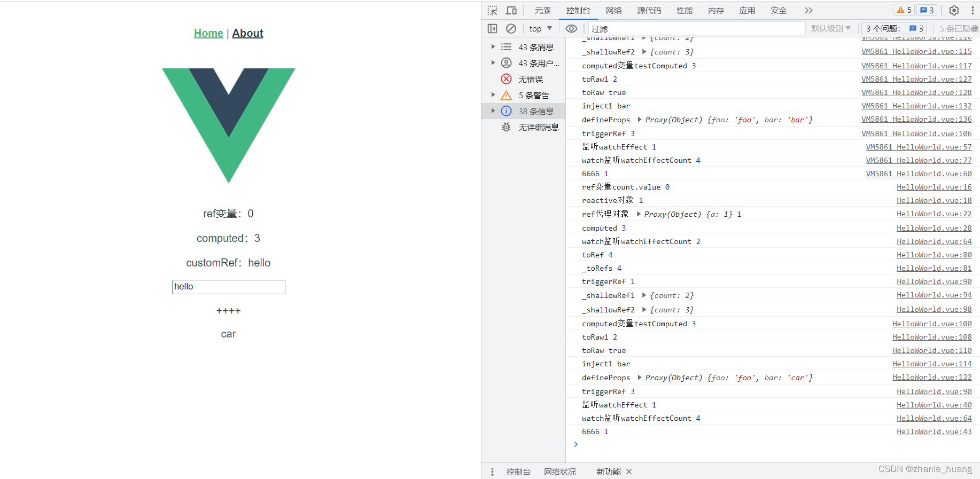Open source link HelloWorld.vue:43

tap(934, 431)
